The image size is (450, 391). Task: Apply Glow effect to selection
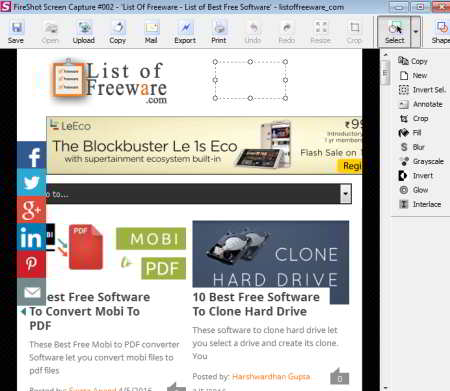point(414,190)
